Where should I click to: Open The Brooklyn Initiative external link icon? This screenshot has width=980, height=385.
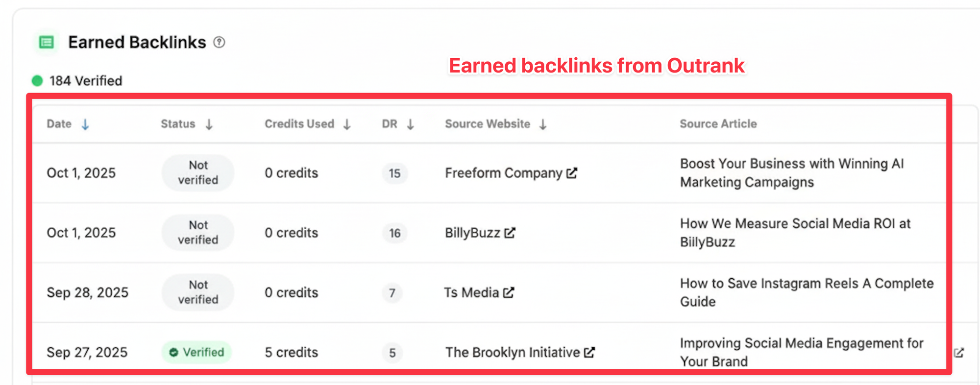click(x=589, y=352)
